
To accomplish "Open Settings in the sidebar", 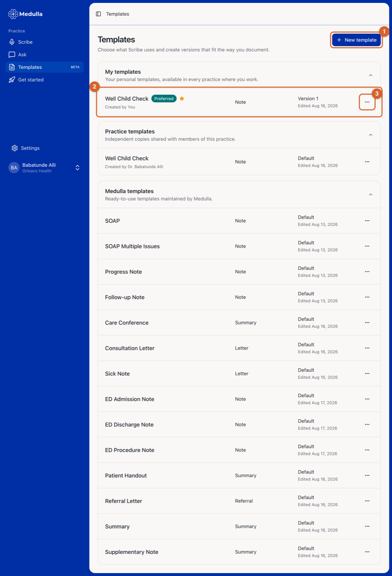I will [x=44, y=148].
